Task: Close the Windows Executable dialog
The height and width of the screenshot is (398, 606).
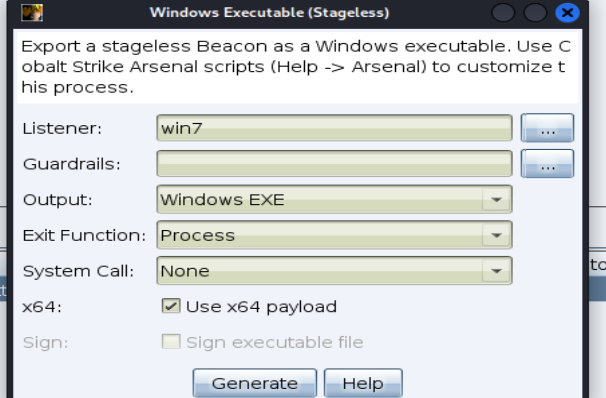Action: [567, 13]
